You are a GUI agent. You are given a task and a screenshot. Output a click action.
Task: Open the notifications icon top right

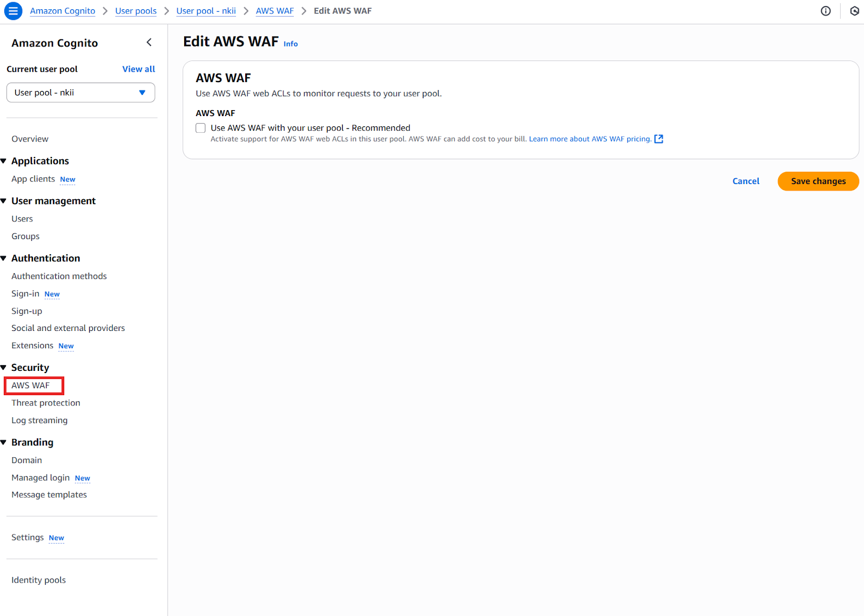tap(854, 11)
